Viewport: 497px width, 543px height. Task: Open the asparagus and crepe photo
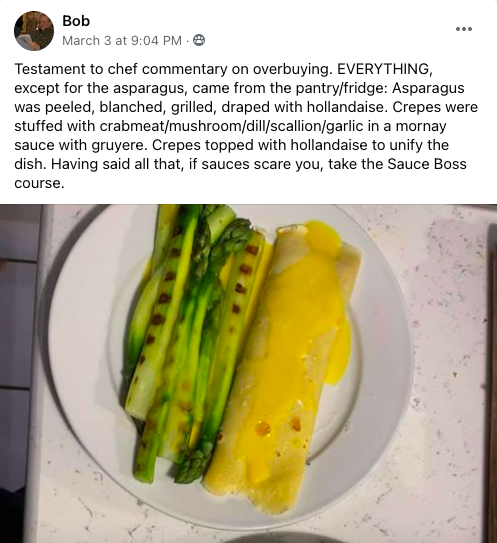248,373
